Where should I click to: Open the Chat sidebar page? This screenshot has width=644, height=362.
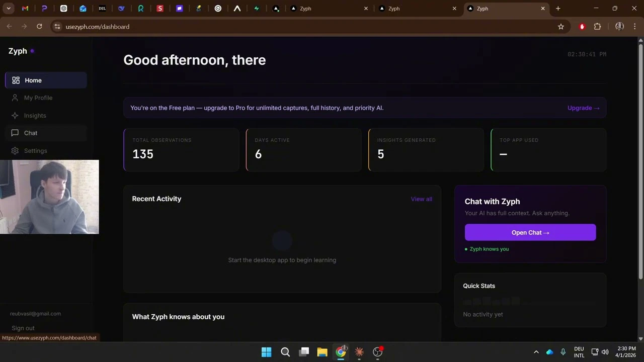(x=46, y=133)
